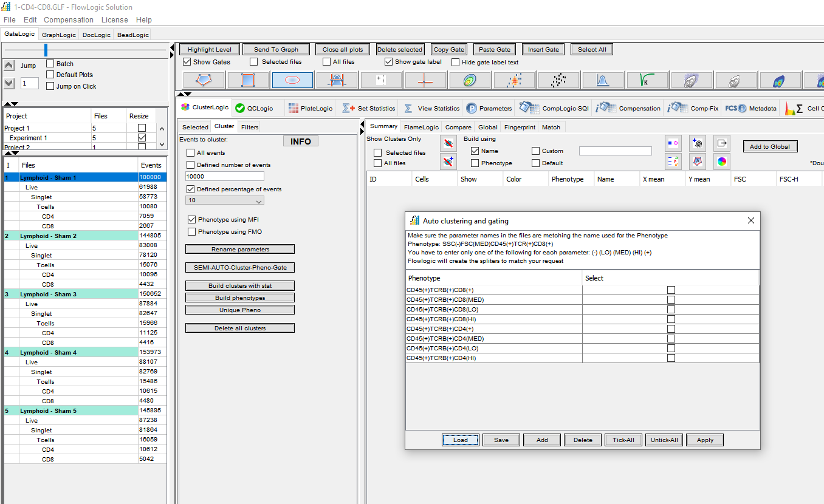Open the color wheel icon
Viewport: 824px width, 504px height.
(721, 162)
